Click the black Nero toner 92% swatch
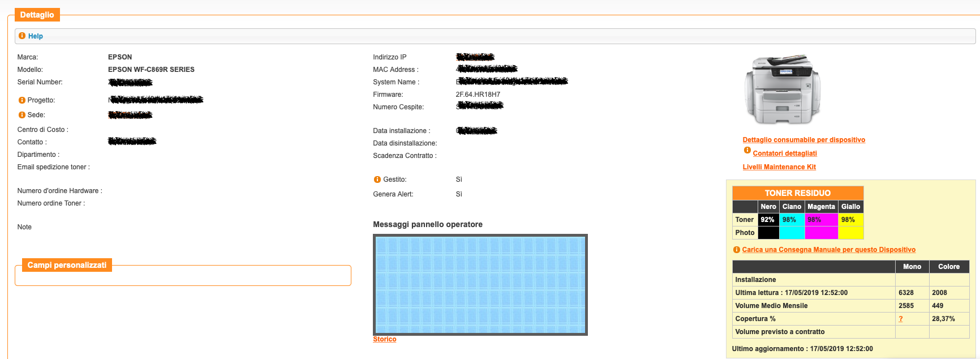 click(768, 220)
